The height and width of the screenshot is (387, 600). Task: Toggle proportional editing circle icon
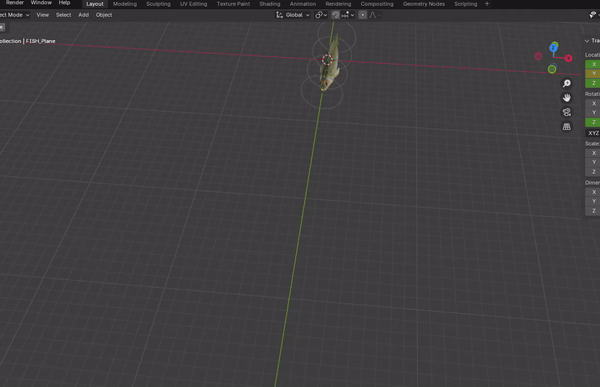pos(362,15)
